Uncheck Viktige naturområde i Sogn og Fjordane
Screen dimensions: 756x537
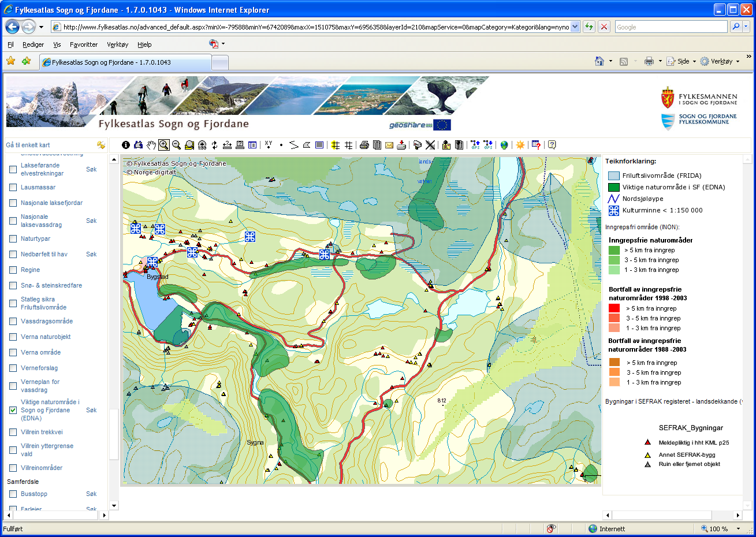(13, 410)
